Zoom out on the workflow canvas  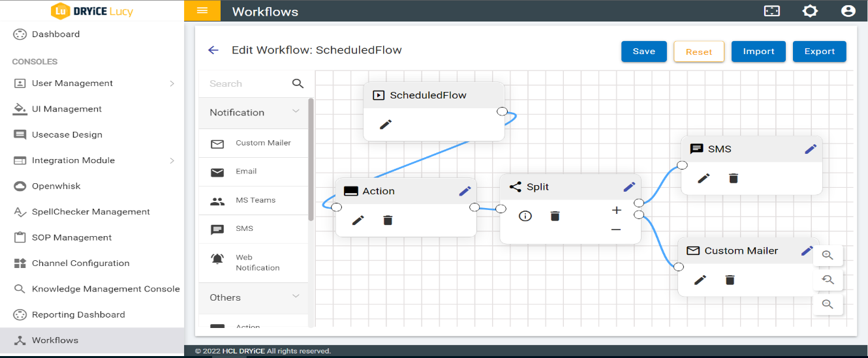coord(828,304)
